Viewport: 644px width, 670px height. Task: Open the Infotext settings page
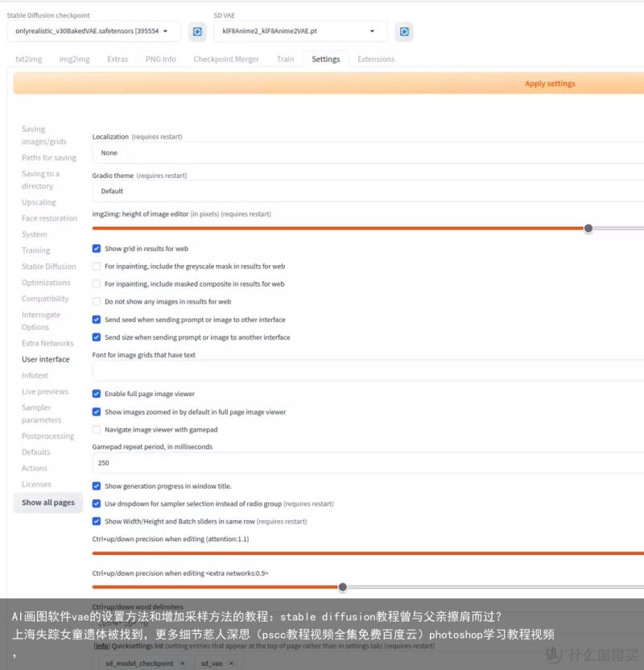coord(35,375)
